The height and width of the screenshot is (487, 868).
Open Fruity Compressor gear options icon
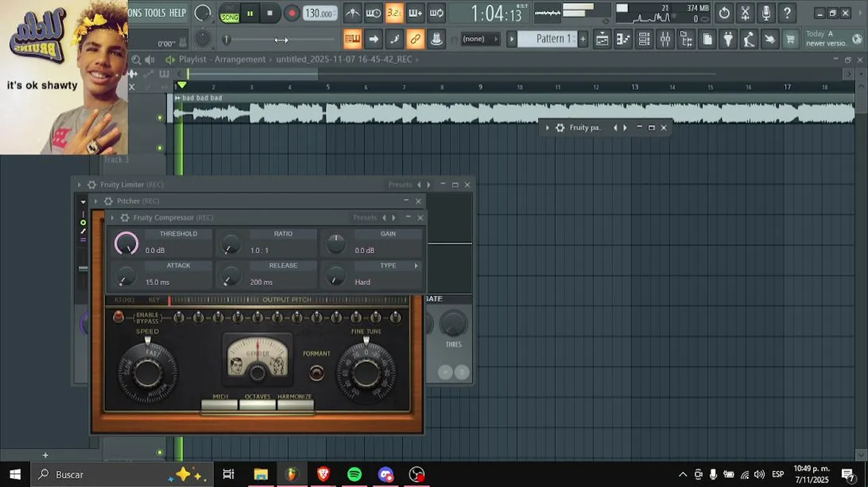[124, 218]
